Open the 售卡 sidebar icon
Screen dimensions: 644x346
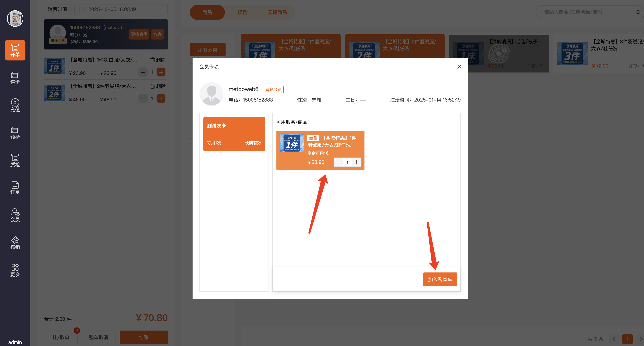coord(15,78)
